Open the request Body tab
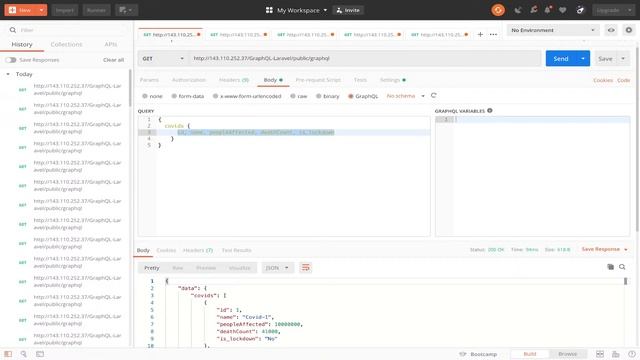This screenshot has width=640, height=360. [273, 80]
